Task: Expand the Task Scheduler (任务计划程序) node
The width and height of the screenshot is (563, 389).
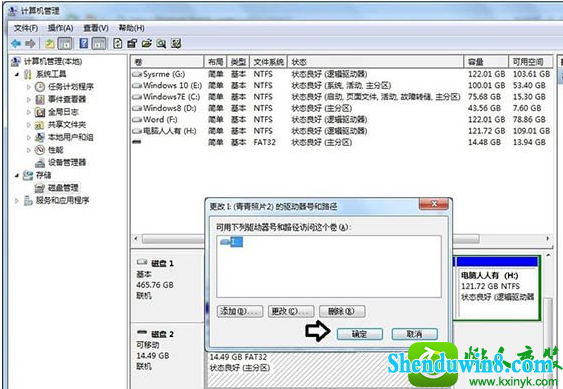Action: [x=29, y=87]
